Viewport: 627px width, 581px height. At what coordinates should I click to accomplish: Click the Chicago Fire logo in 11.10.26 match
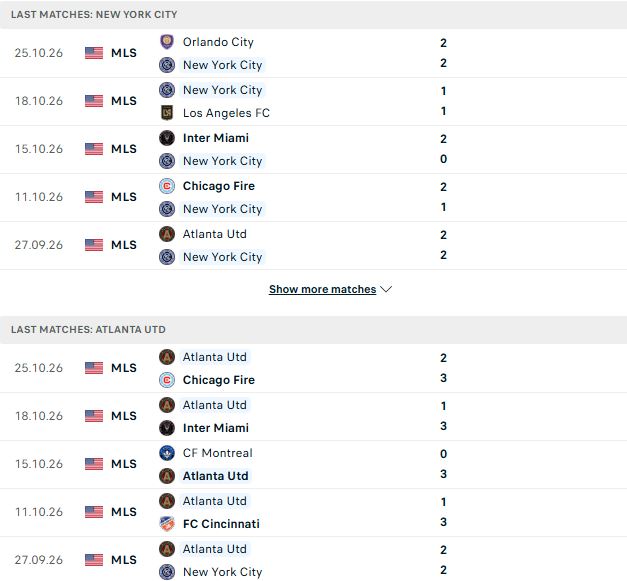(x=167, y=186)
